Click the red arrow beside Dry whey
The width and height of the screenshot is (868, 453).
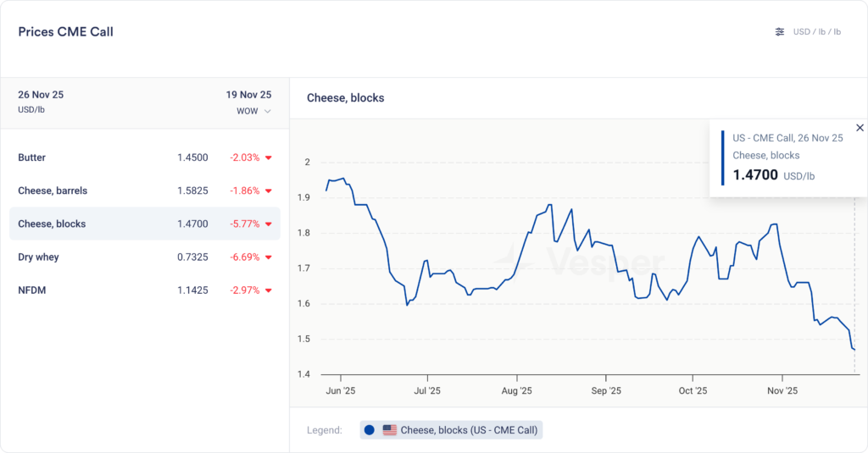point(269,257)
